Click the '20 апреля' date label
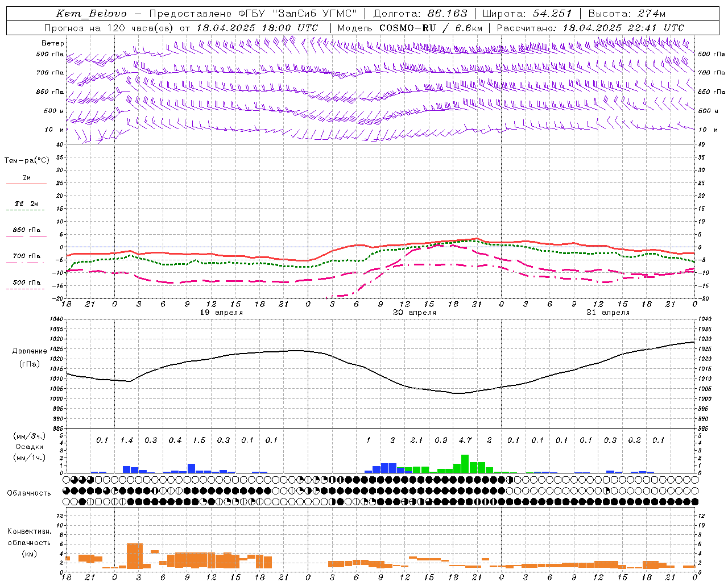728x582 pixels. coord(415,313)
